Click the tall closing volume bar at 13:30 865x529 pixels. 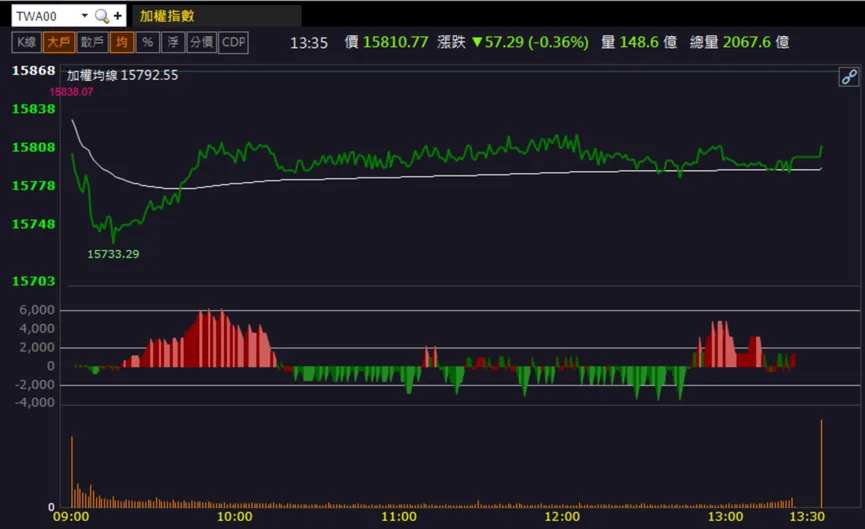coord(821,463)
